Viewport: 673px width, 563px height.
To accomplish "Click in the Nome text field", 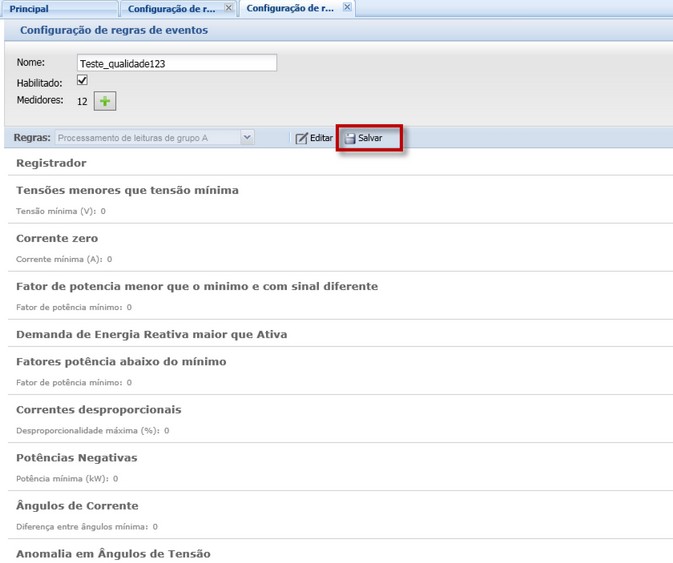I will [176, 63].
